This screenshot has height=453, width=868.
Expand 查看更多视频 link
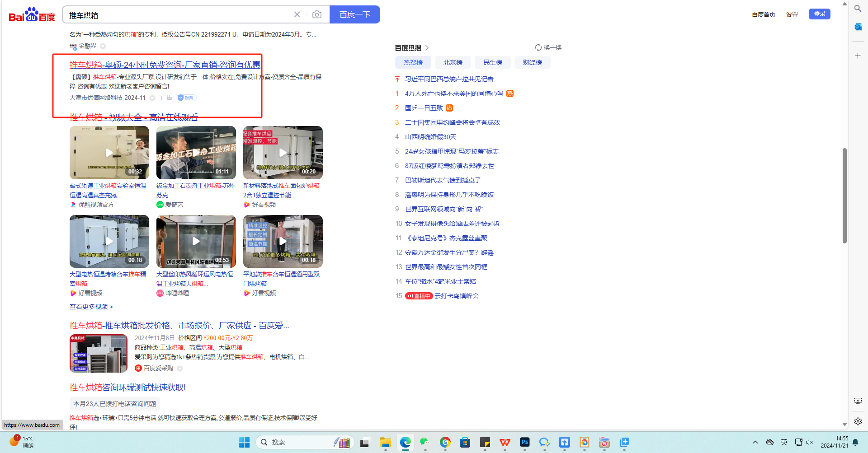coord(91,307)
